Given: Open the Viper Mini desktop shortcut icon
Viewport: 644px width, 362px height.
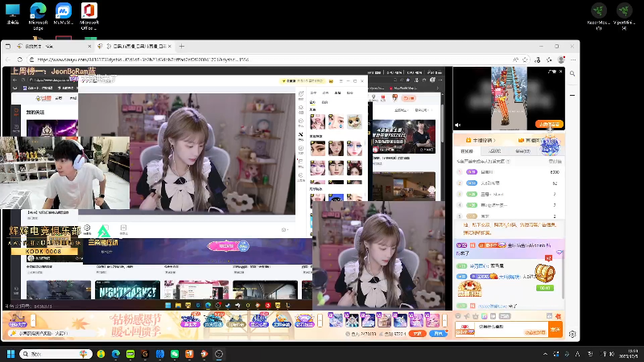Looking at the screenshot, I should click(624, 16).
